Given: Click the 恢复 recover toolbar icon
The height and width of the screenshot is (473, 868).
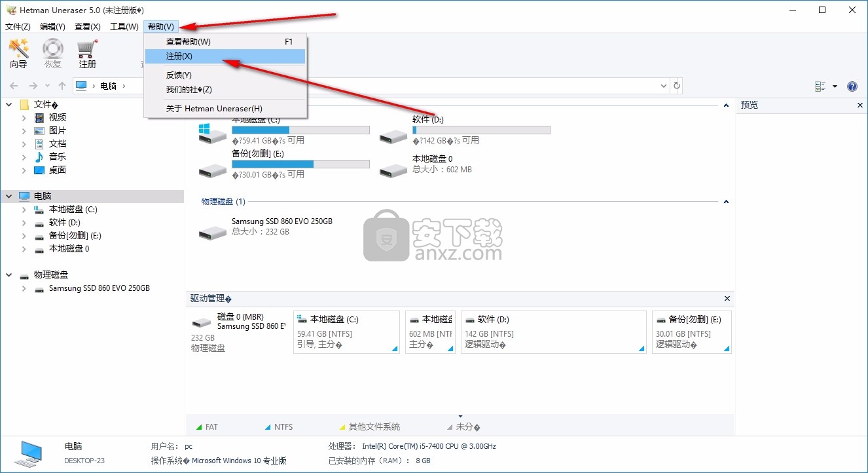Looking at the screenshot, I should tap(53, 54).
